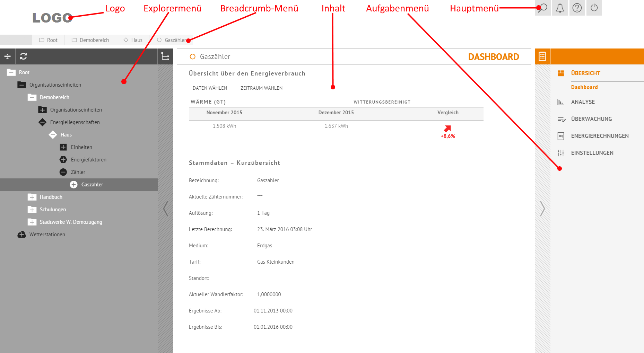Collapse top-level Organisationseinheiten folder
Image resolution: width=644 pixels, height=353 pixels.
22,85
